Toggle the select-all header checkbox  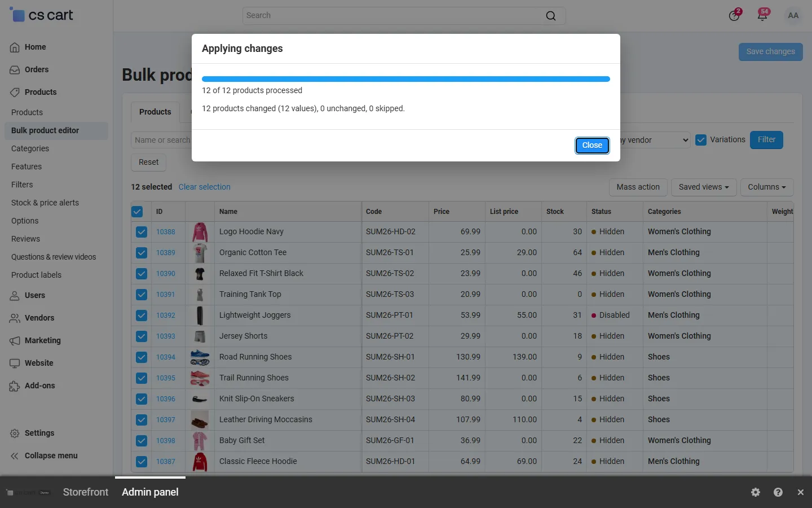coord(137,212)
